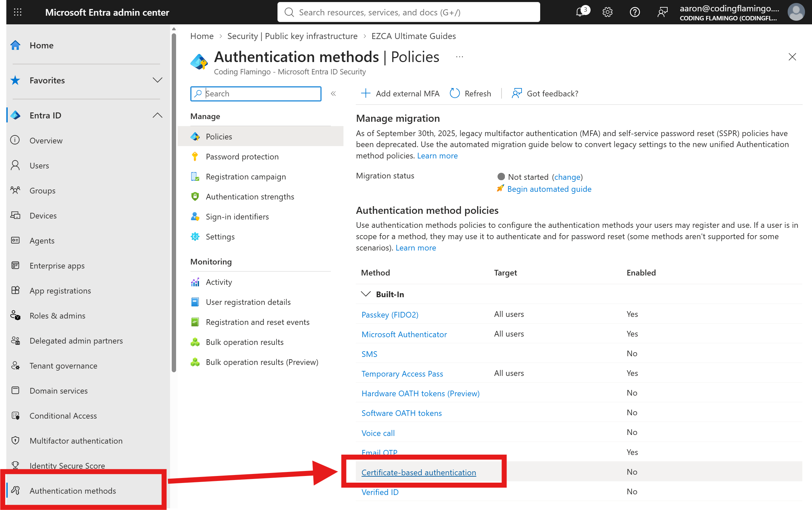The width and height of the screenshot is (812, 510).
Task: Open the account avatar menu
Action: [x=796, y=12]
